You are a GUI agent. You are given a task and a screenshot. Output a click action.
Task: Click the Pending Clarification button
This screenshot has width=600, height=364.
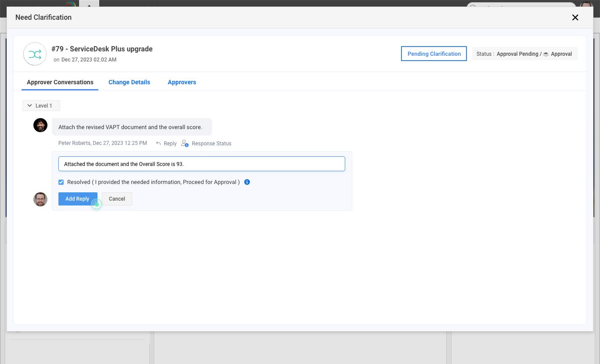[434, 54]
